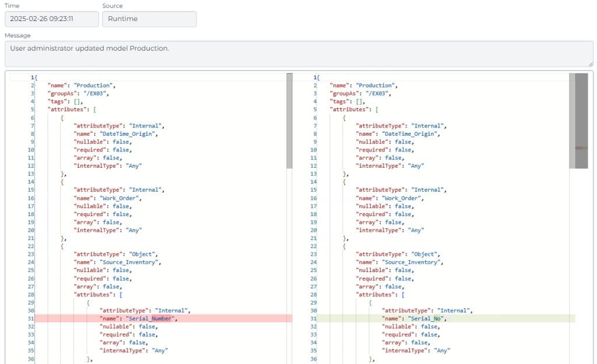Click line number 1 in left pane gutter
This screenshot has height=364, width=597.
(x=33, y=77)
